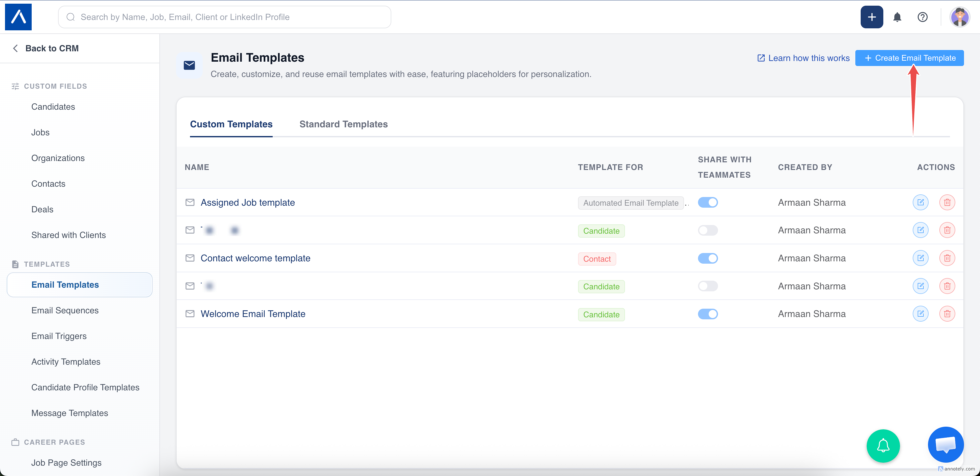
Task: Open Job Page Settings
Action: coord(66,463)
